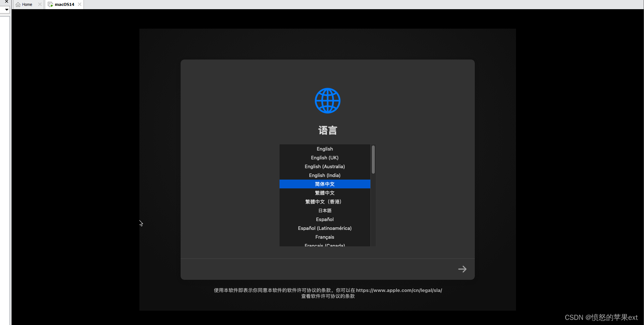
Task: Open the apple.com/cn/legal/sla link
Action: coord(399,290)
